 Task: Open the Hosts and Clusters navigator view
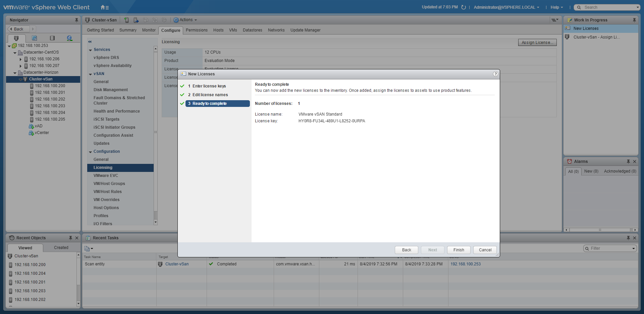pyautogui.click(x=16, y=38)
